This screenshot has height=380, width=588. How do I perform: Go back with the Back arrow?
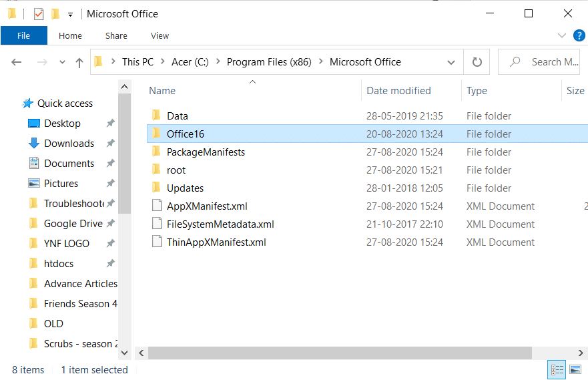[16, 62]
